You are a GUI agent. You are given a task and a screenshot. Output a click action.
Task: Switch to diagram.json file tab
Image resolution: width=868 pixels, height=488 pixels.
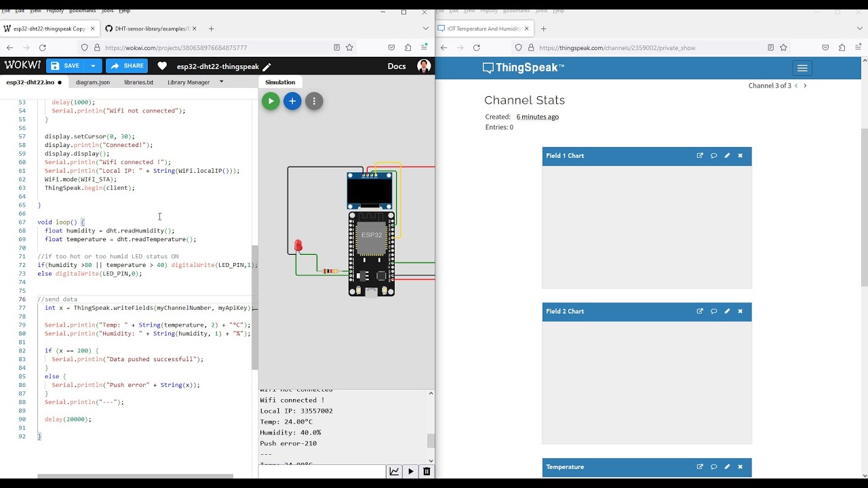point(93,82)
